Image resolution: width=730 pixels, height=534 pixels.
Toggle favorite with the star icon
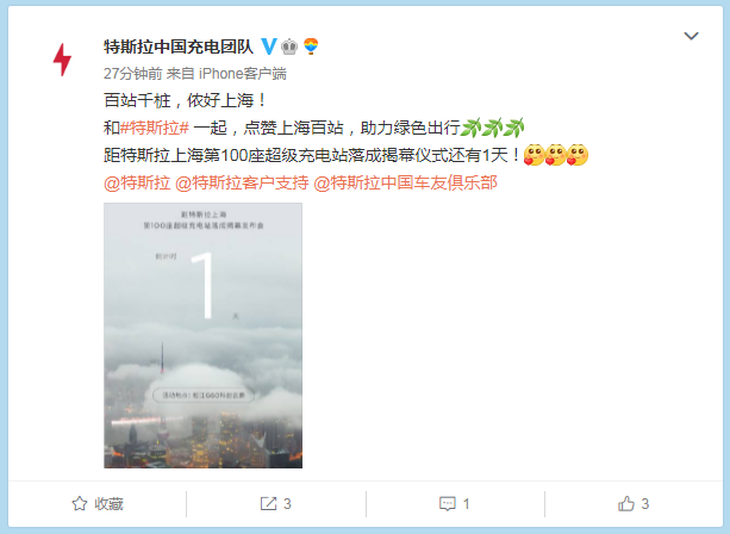(80, 504)
